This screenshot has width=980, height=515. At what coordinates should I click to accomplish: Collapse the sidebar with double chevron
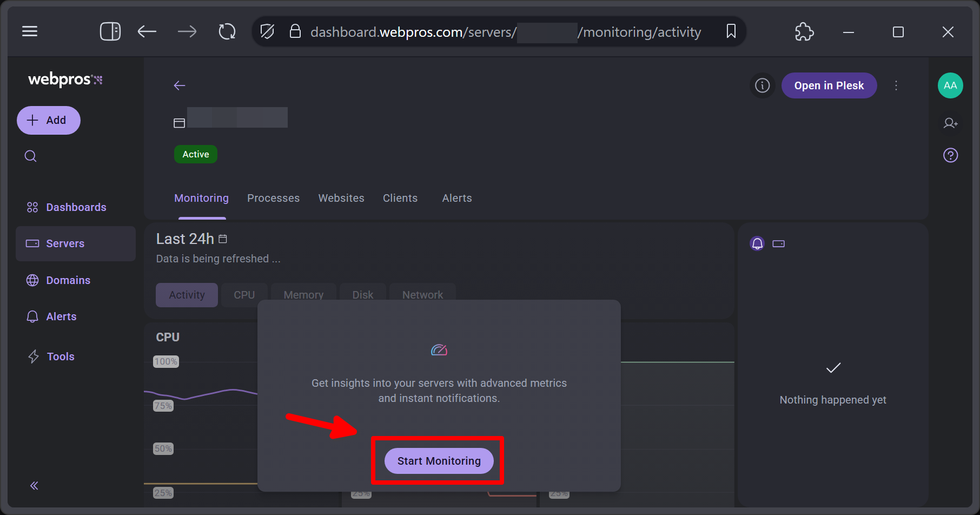(x=34, y=486)
